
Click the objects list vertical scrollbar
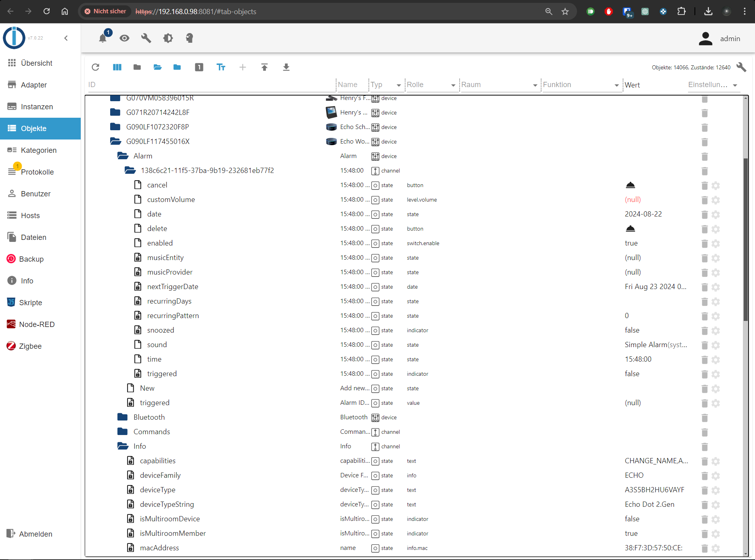click(746, 240)
